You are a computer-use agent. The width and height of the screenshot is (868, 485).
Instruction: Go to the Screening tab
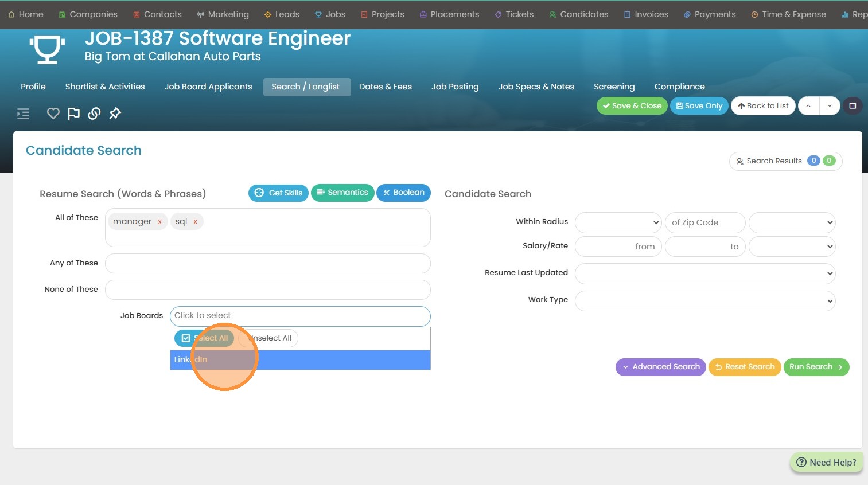click(x=614, y=87)
